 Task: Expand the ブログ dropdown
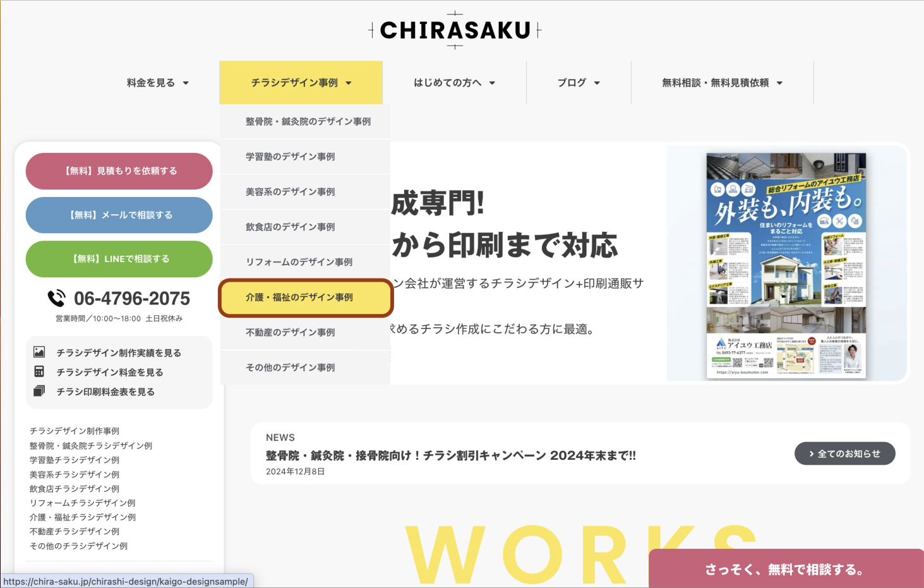point(578,82)
